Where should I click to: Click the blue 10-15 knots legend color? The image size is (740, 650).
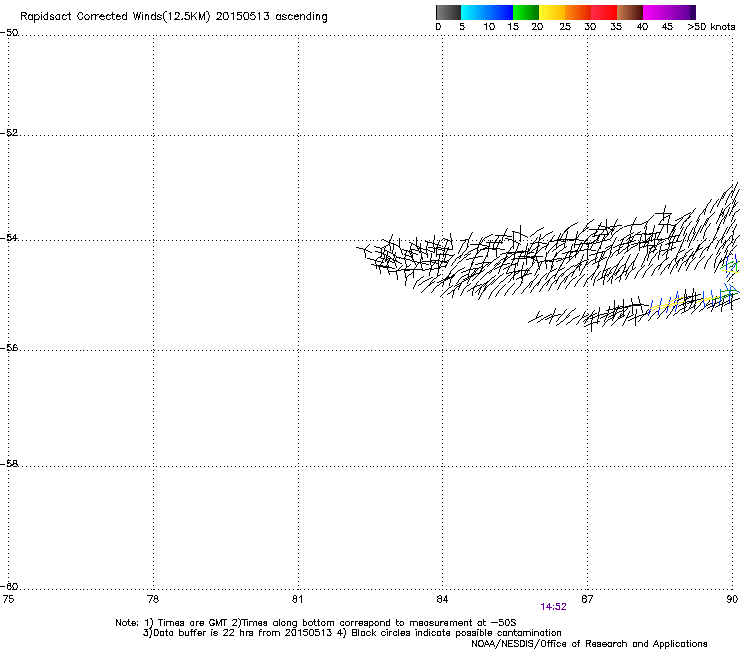point(500,12)
